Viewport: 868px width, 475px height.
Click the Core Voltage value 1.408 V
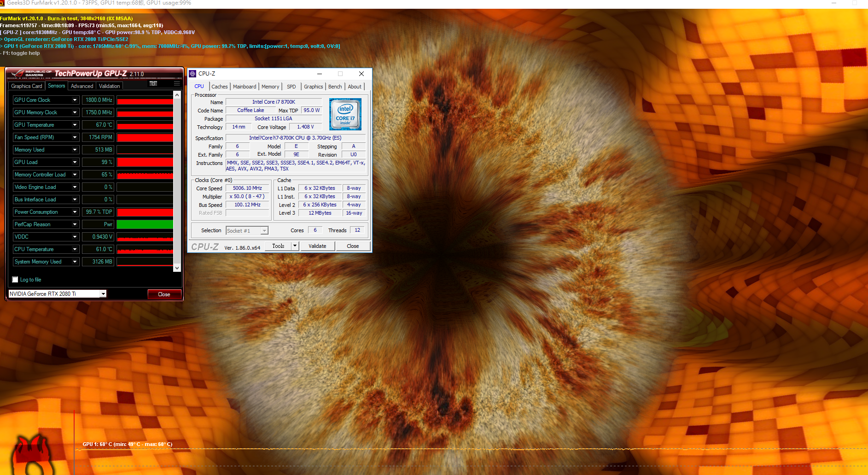click(x=306, y=127)
